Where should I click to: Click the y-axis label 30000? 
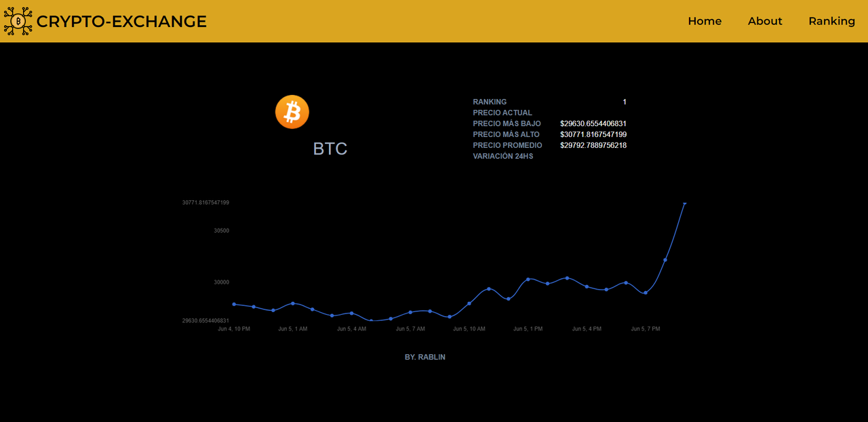click(x=222, y=282)
